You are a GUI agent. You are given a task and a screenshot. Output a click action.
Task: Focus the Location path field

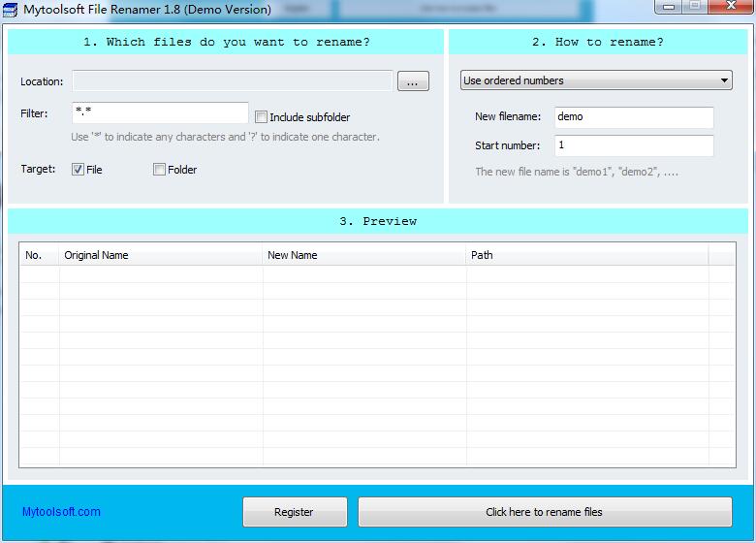pyautogui.click(x=233, y=80)
